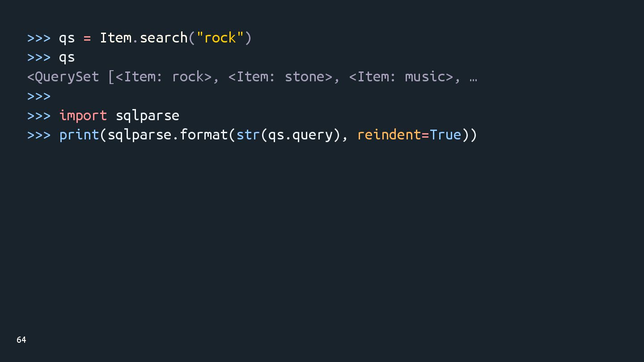644x362 pixels.
Task: Click "<Item: rock>" in the QuerySet output
Action: point(164,77)
